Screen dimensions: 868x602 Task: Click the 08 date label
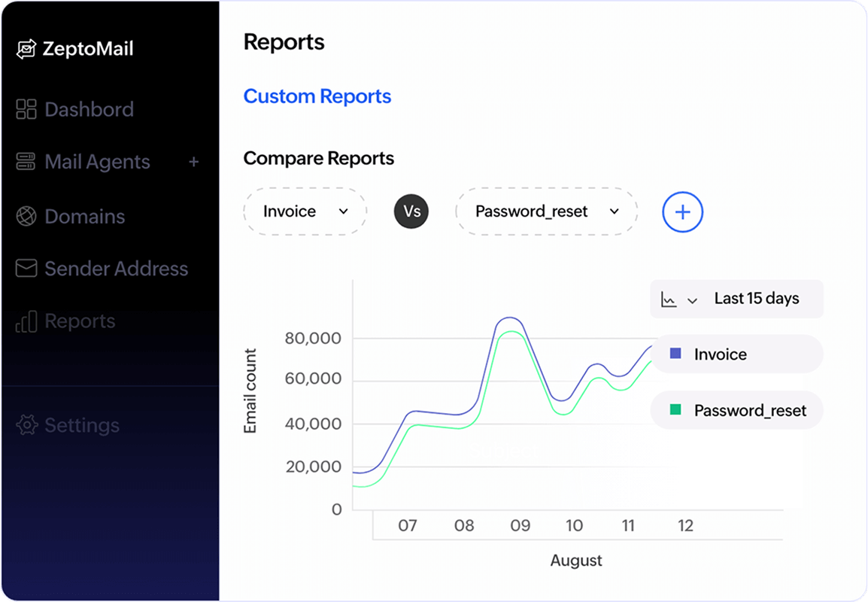(x=464, y=525)
